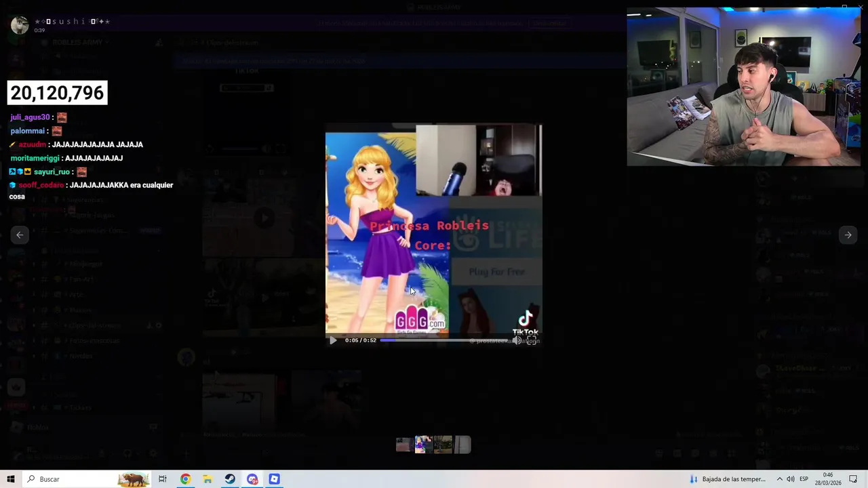The height and width of the screenshot is (488, 868).
Task: Click the sooff_codaro username in chat
Action: point(41,185)
